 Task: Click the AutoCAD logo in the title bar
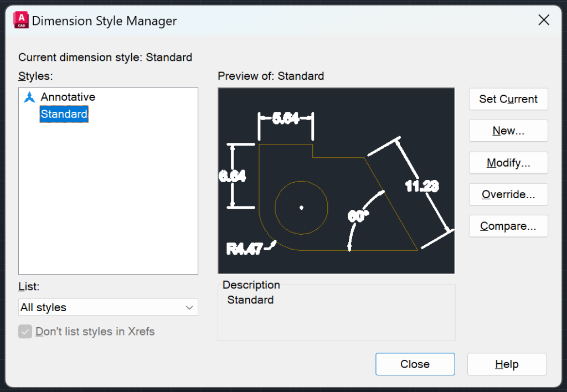click(19, 19)
